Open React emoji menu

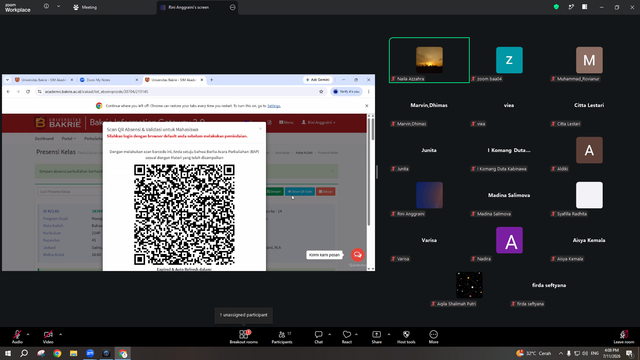point(347,337)
